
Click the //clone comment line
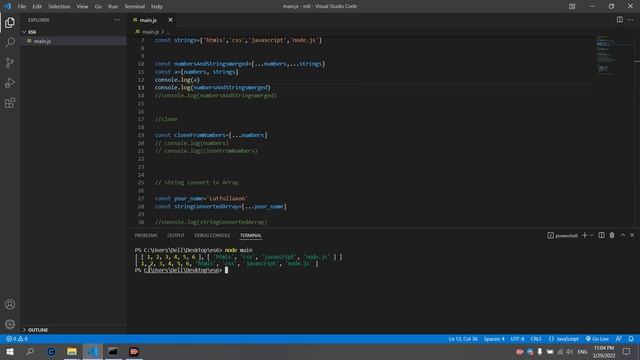pos(166,119)
